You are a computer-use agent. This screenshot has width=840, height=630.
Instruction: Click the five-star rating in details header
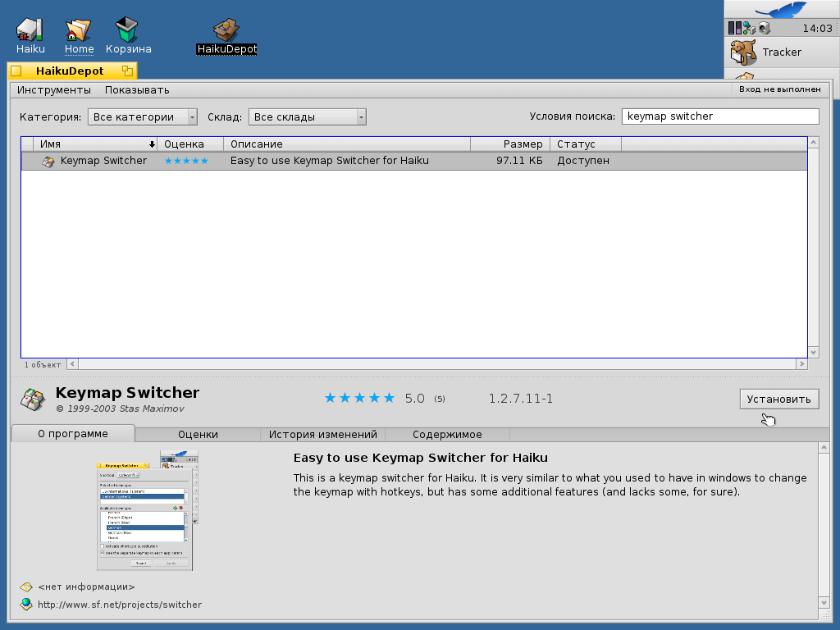(359, 398)
